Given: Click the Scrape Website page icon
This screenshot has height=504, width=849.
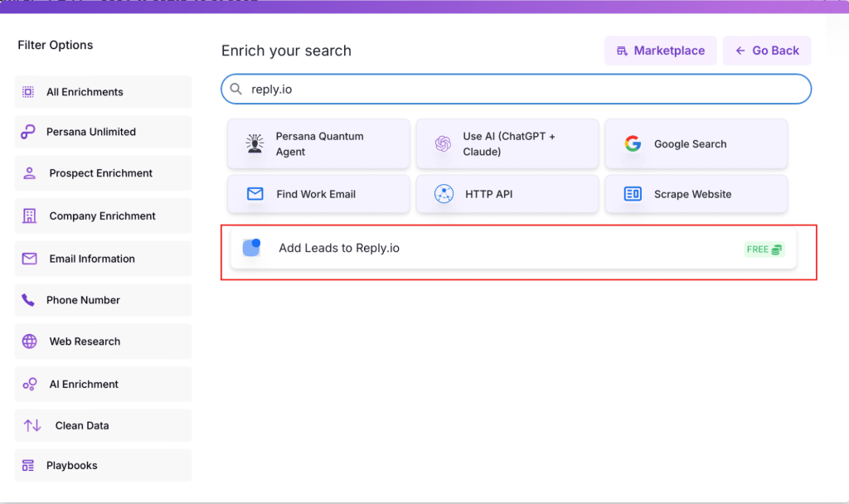Looking at the screenshot, I should tap(633, 193).
